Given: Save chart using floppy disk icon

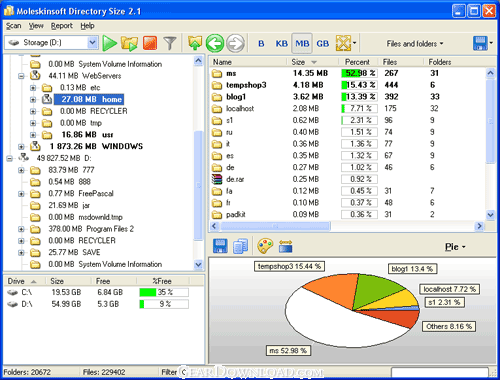Looking at the screenshot, I should [220, 246].
